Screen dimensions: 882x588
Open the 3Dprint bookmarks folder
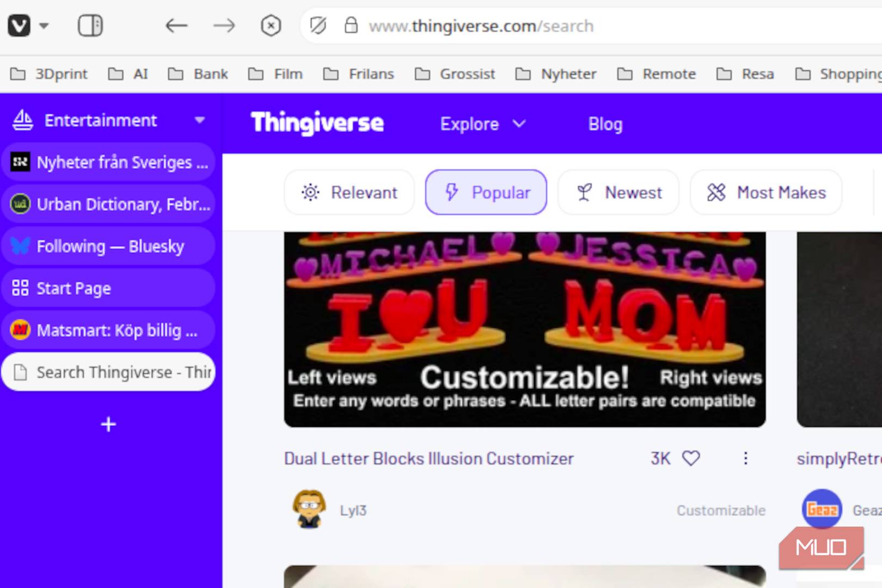[x=49, y=74]
